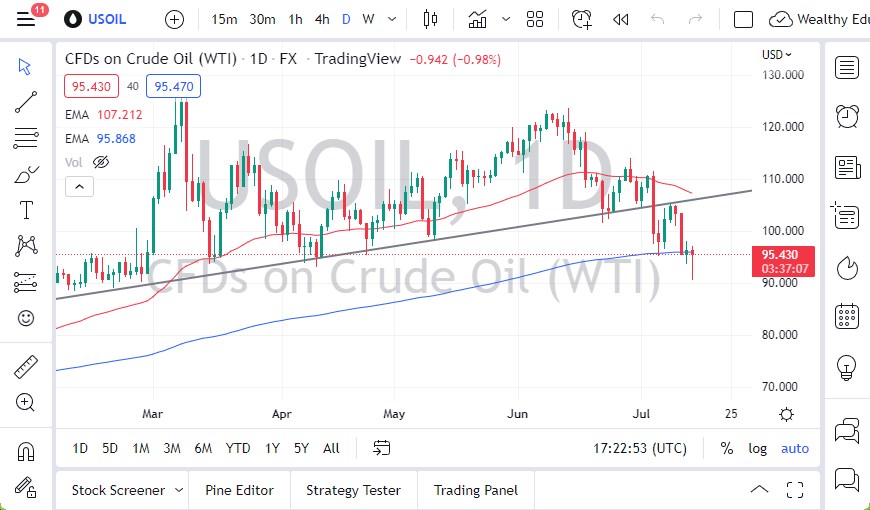Click the zoom in magnifier tool
Viewport: 870px width, 510px height.
point(26,402)
